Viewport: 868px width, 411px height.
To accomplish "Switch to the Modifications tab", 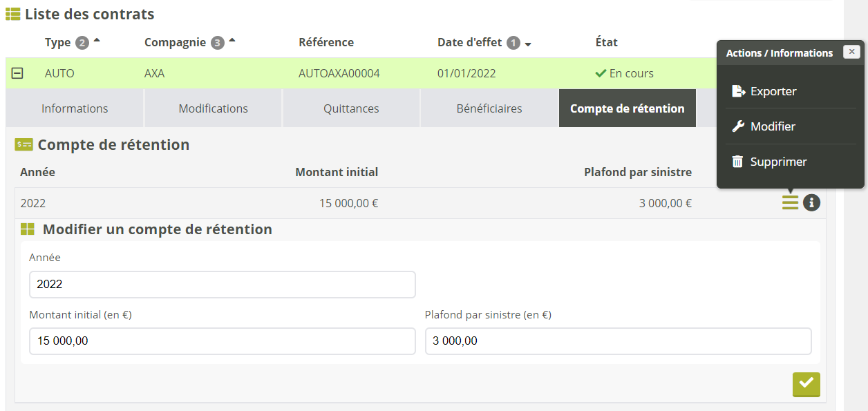I will [x=213, y=108].
